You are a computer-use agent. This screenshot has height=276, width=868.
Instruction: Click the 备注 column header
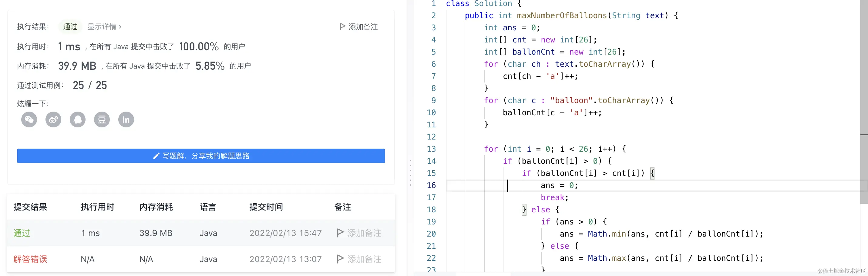pos(343,207)
